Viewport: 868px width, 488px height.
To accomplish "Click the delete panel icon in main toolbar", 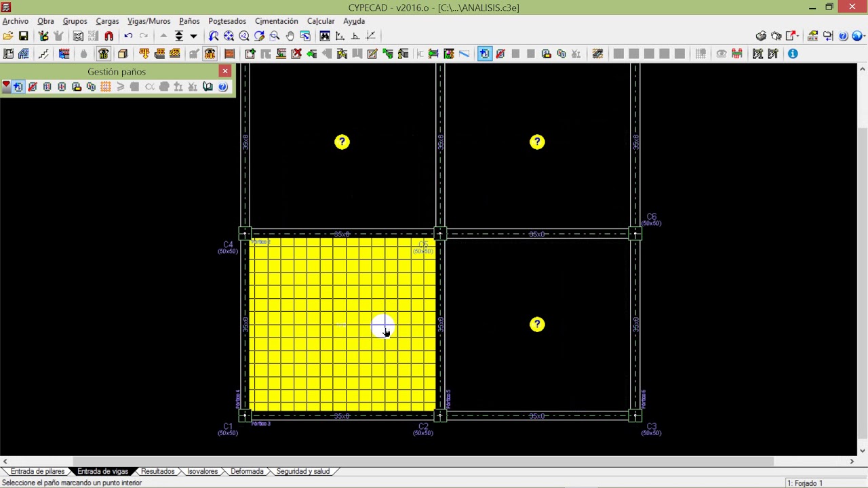I will [x=500, y=54].
